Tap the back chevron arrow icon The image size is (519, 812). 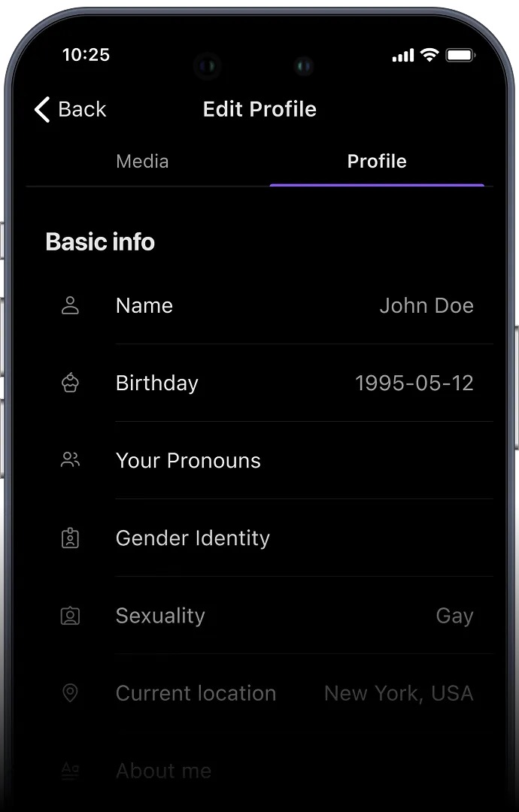(42, 110)
